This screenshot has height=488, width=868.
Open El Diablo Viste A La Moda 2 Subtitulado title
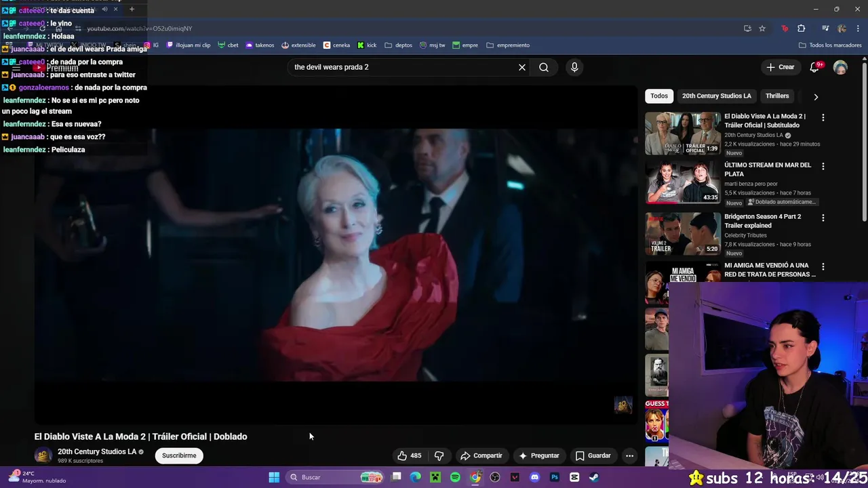pyautogui.click(x=765, y=121)
